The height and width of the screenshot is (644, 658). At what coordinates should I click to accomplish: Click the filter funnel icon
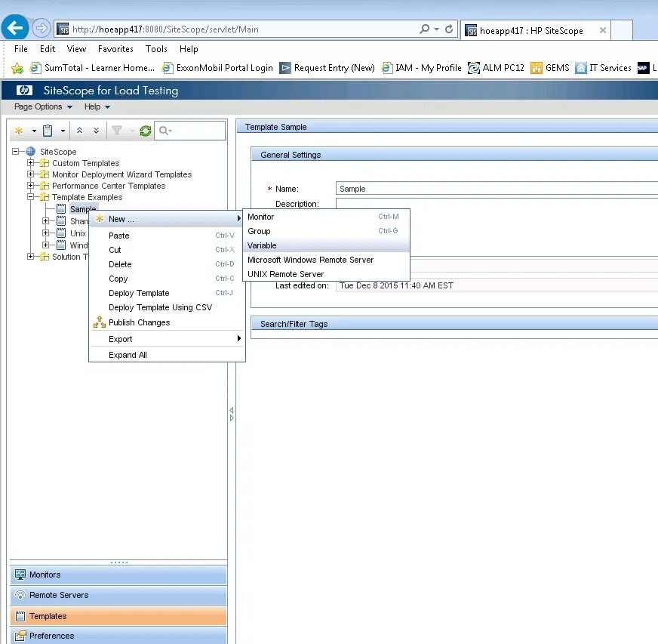coord(117,131)
